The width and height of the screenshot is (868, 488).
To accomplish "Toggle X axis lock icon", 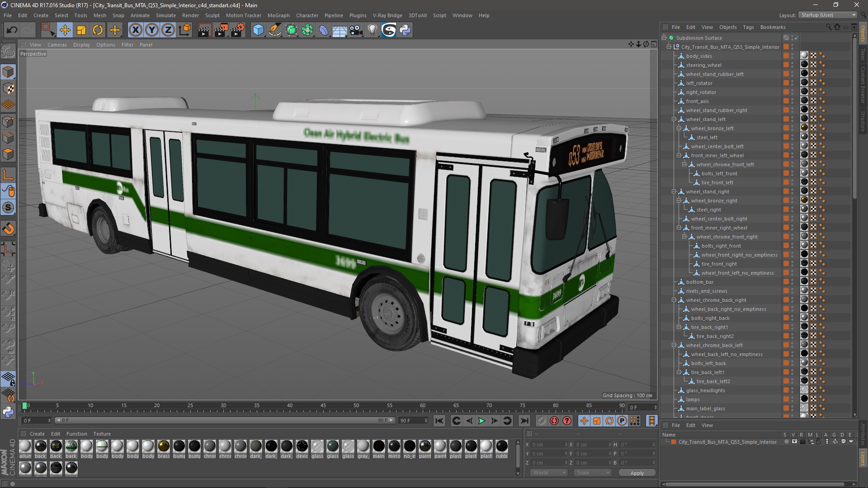I will point(135,30).
